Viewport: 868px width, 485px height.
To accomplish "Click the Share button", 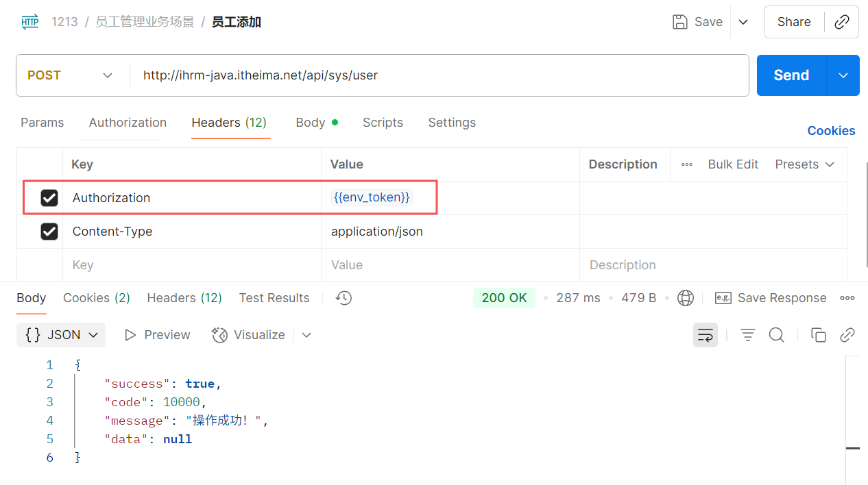I will pos(794,22).
